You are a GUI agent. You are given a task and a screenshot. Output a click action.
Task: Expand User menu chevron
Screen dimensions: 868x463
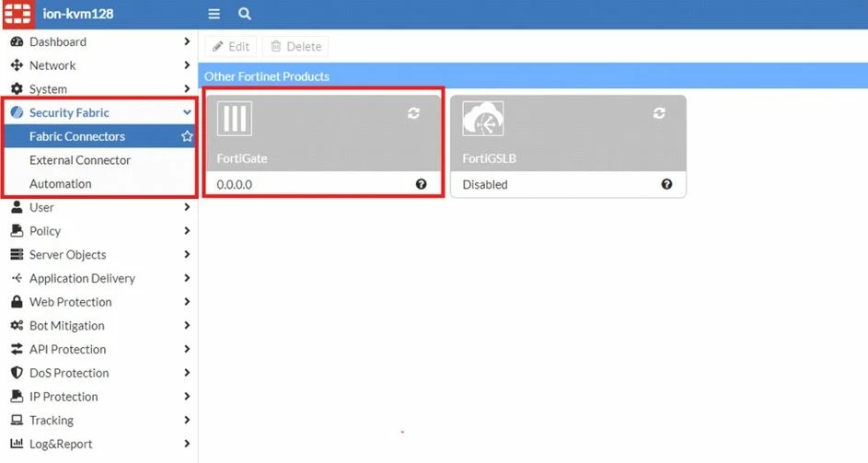point(187,207)
